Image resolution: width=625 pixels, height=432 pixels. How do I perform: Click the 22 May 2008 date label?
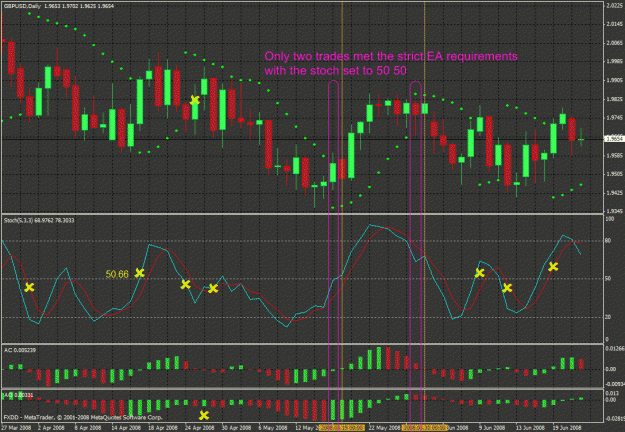tap(384, 428)
